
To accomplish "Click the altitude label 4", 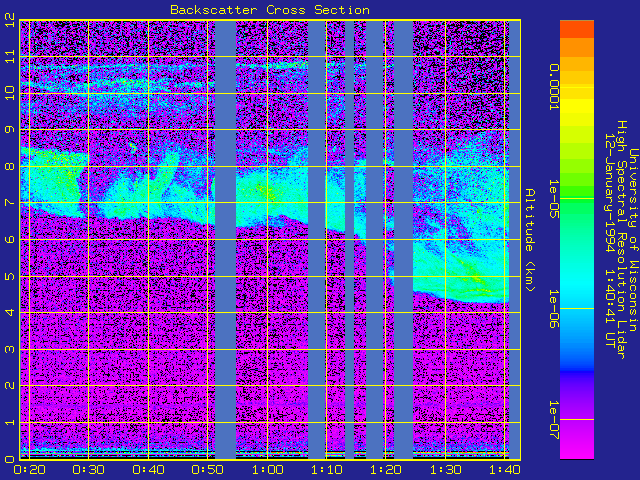I will pyautogui.click(x=10, y=312).
